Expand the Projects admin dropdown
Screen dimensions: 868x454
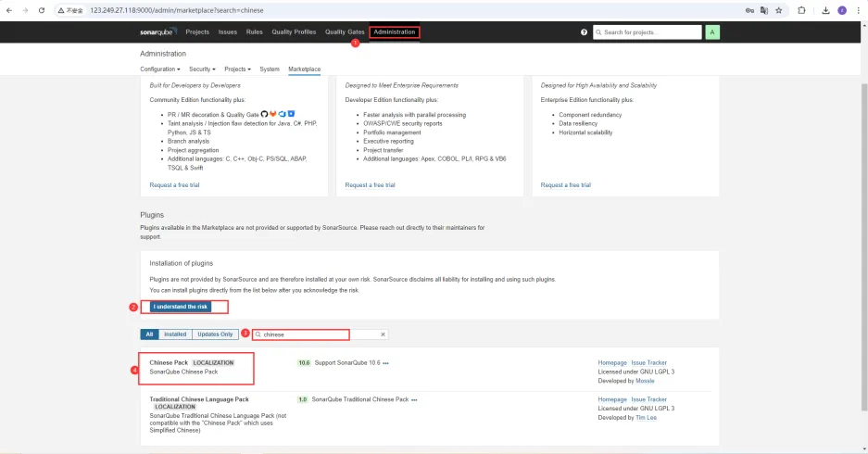(x=238, y=69)
